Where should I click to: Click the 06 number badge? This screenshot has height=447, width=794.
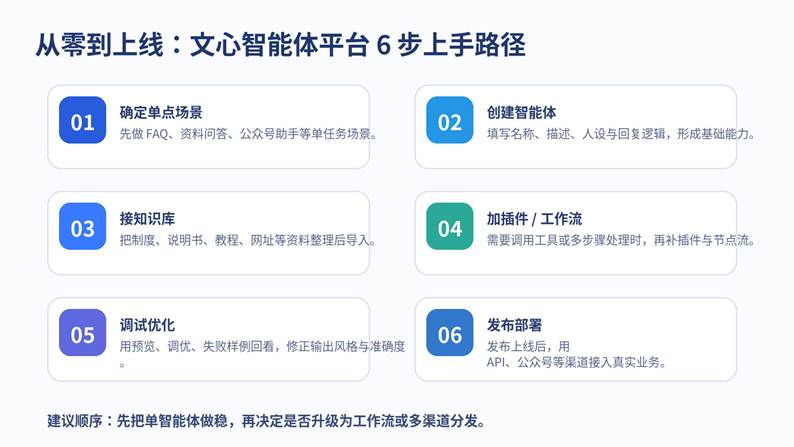click(x=449, y=333)
